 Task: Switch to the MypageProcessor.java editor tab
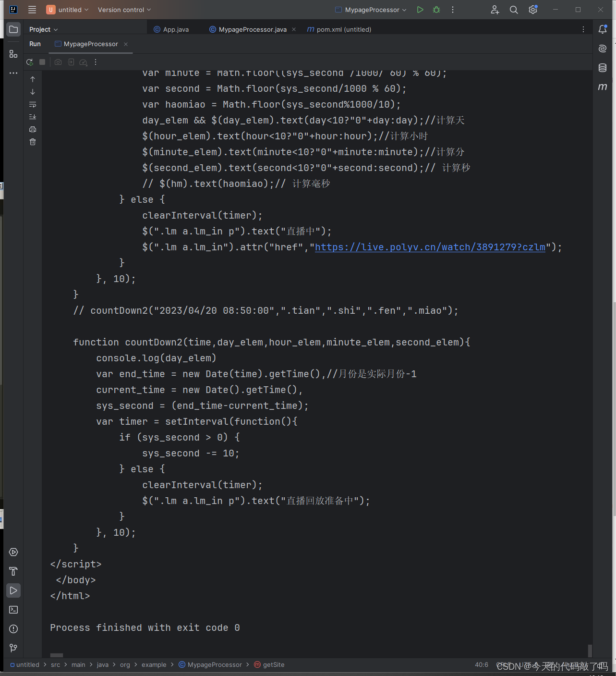click(248, 29)
